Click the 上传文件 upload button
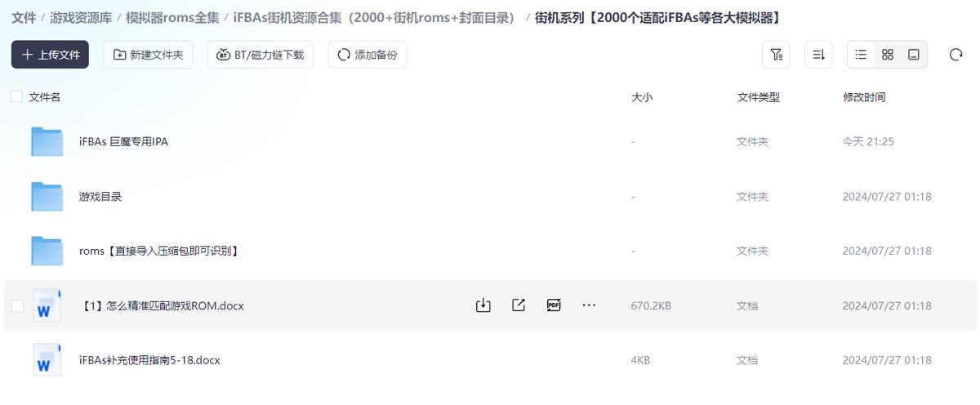 pos(50,55)
